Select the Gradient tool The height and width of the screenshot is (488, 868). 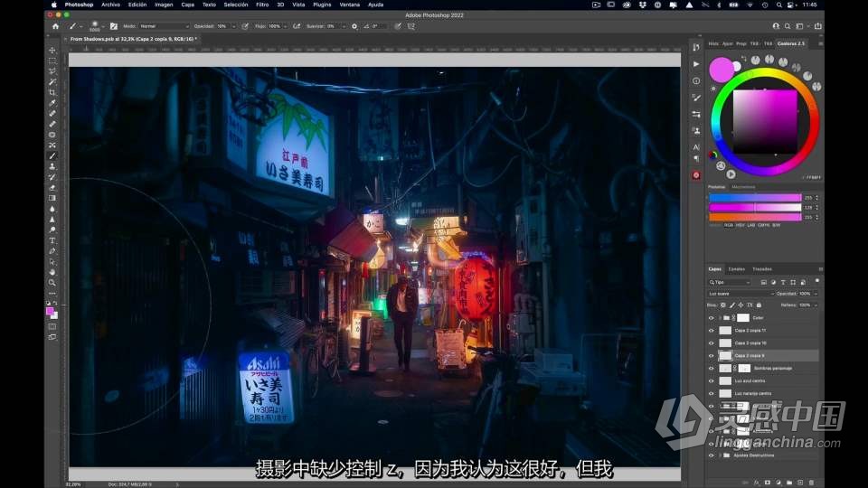point(52,198)
